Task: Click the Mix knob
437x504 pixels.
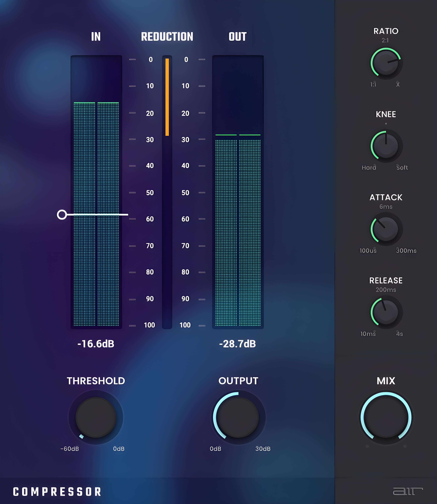Action: 386,417
